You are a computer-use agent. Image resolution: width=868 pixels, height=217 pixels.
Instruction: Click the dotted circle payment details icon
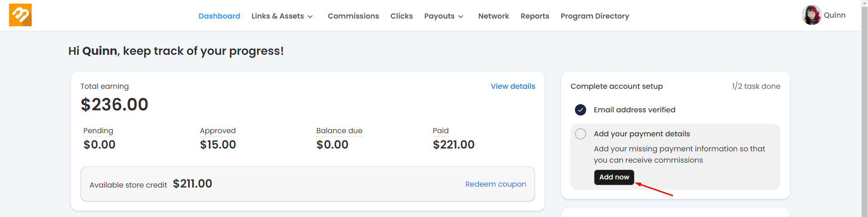coord(580,134)
